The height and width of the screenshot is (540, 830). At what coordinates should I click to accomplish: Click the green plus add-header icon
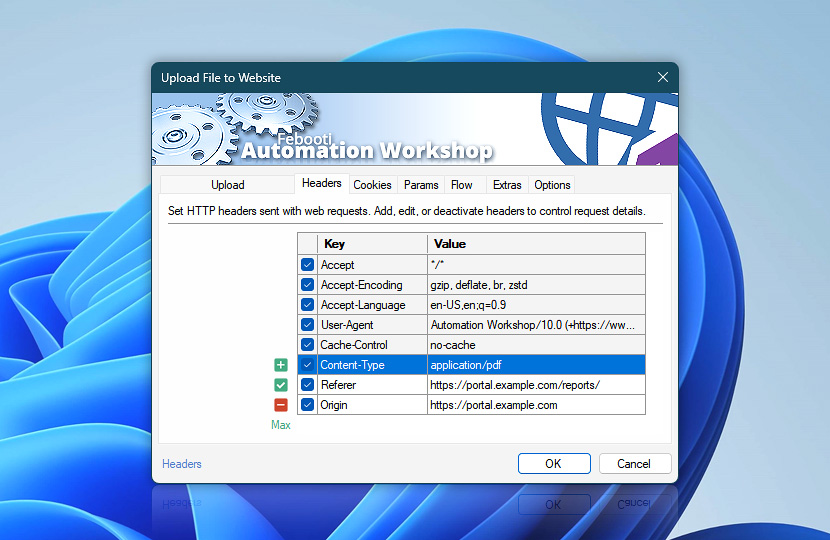(281, 365)
